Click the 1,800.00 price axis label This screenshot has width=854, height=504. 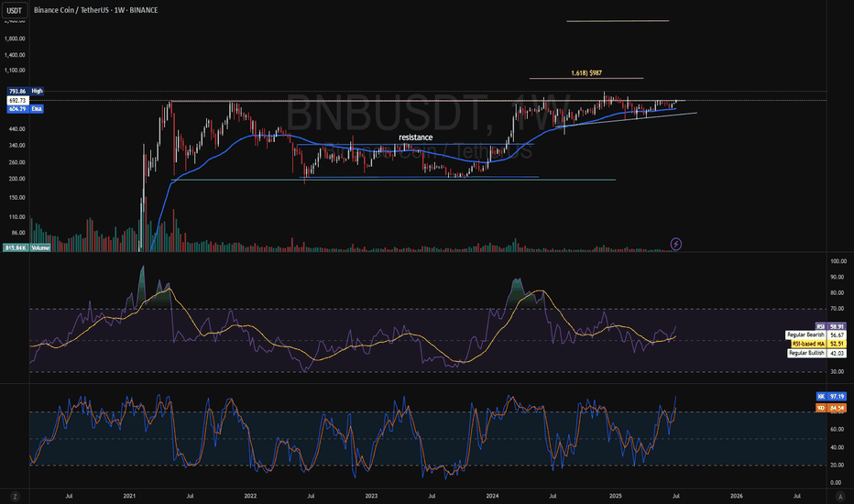(x=15, y=38)
